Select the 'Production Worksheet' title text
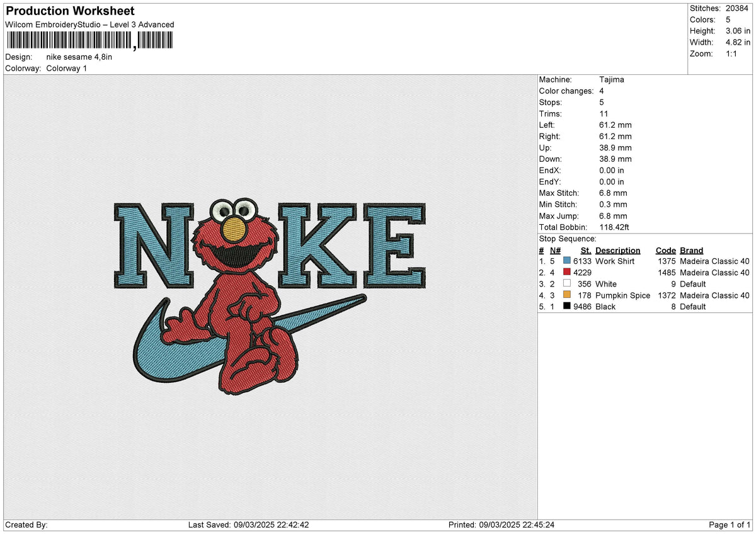This screenshot has width=756, height=534. coord(69,11)
